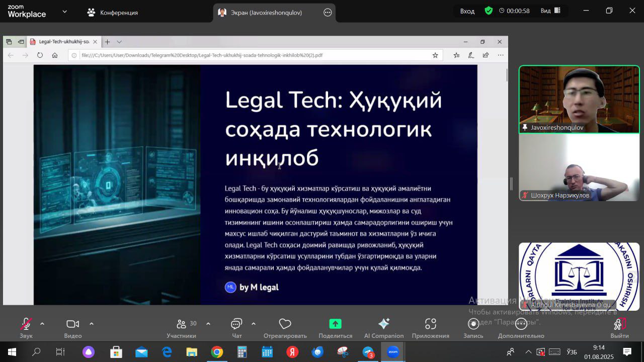This screenshot has width=644, height=362.
Task: Switch keyboard language via ЎЗБ indicator
Action: (x=572, y=352)
